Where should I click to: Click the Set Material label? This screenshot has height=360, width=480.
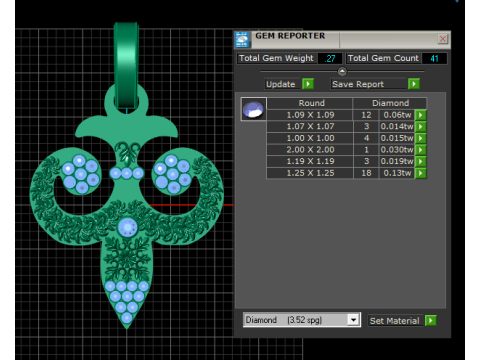point(395,321)
